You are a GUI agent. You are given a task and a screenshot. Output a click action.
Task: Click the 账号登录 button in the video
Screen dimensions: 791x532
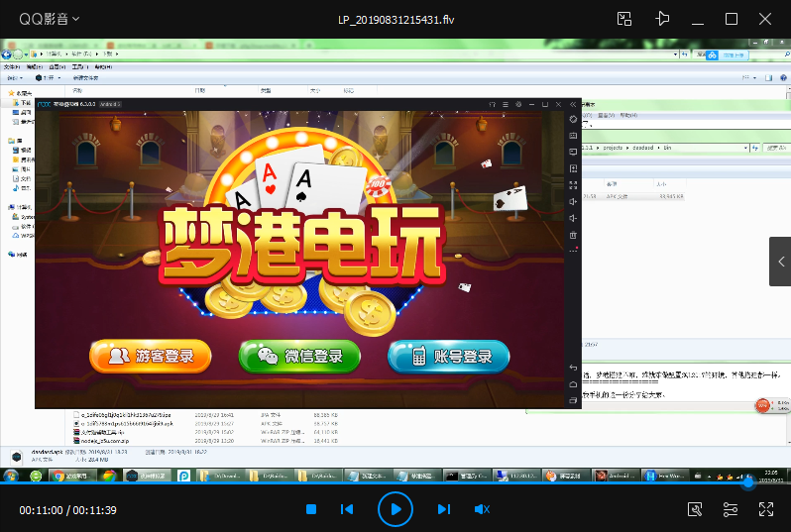(449, 356)
